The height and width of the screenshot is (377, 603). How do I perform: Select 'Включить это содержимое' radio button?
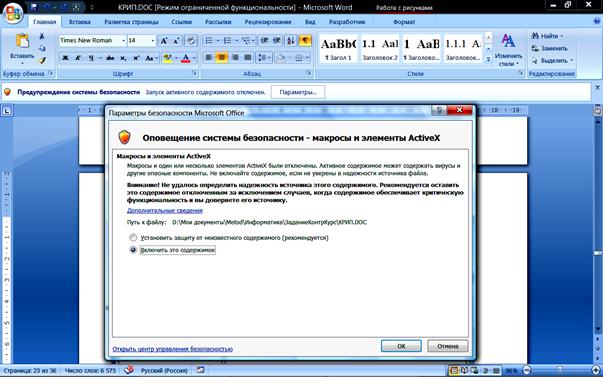coord(133,250)
